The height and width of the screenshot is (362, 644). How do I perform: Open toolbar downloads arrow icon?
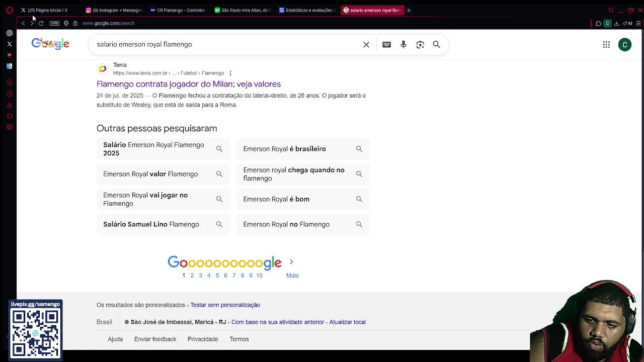pos(616,23)
